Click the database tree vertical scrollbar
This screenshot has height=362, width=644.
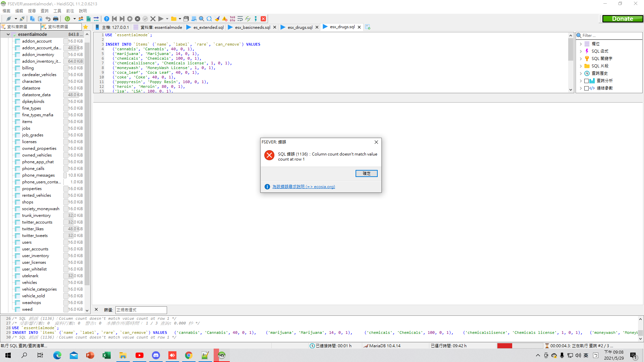pyautogui.click(x=87, y=173)
